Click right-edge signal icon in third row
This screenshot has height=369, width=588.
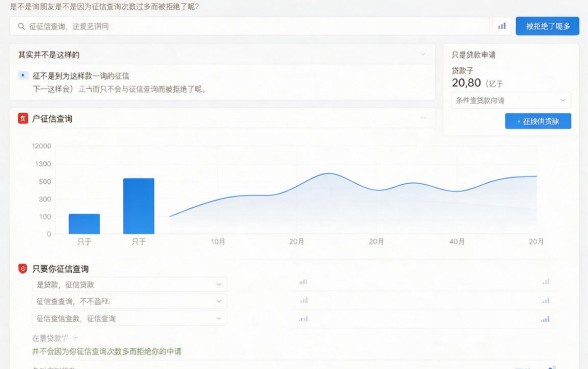pos(545,319)
